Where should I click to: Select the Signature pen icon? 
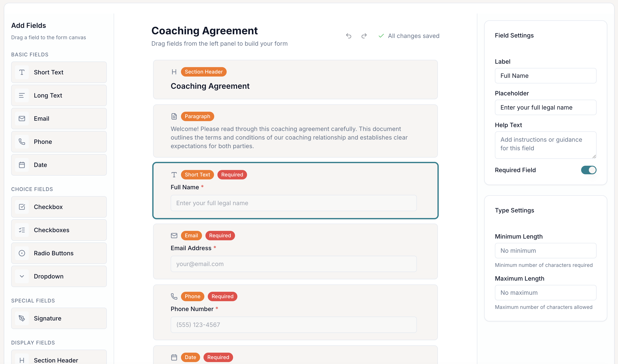click(x=22, y=318)
